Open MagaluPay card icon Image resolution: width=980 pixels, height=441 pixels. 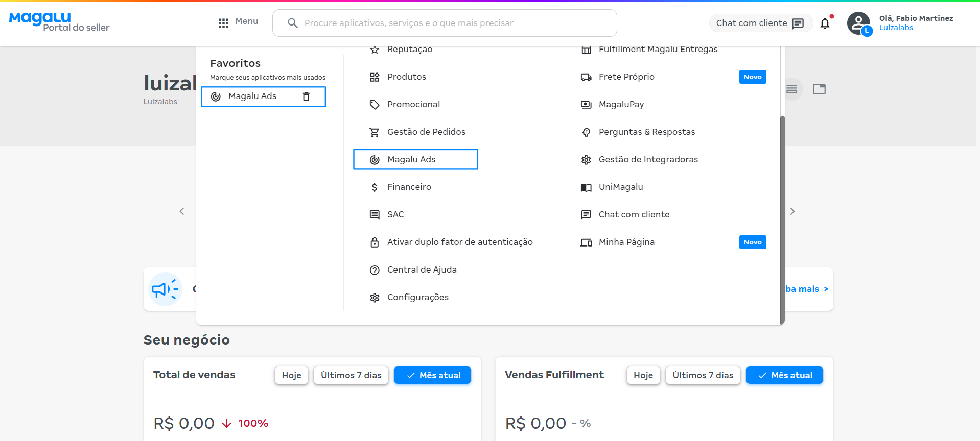tap(586, 104)
